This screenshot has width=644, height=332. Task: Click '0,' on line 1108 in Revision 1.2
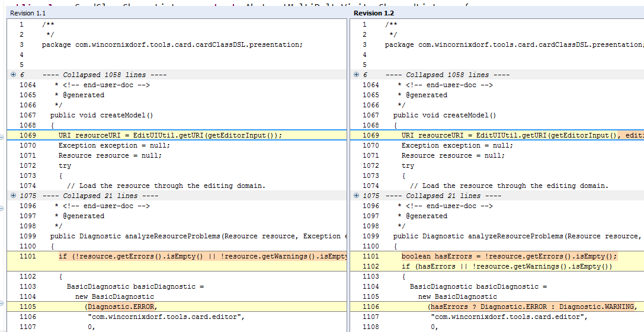pyautogui.click(x=434, y=327)
